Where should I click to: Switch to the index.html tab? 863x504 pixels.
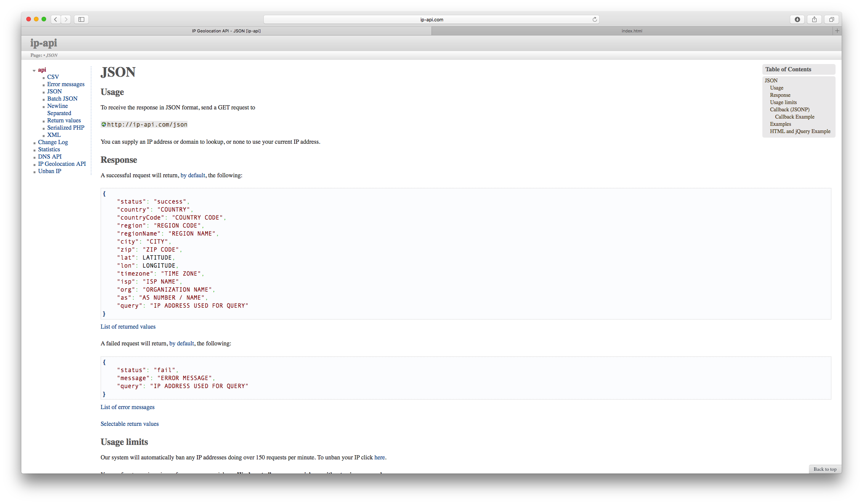632,31
